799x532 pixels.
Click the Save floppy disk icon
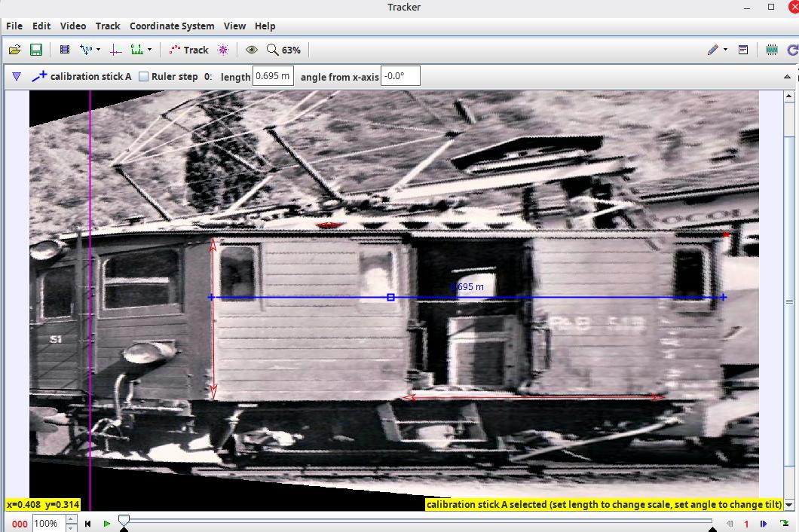(x=35, y=50)
